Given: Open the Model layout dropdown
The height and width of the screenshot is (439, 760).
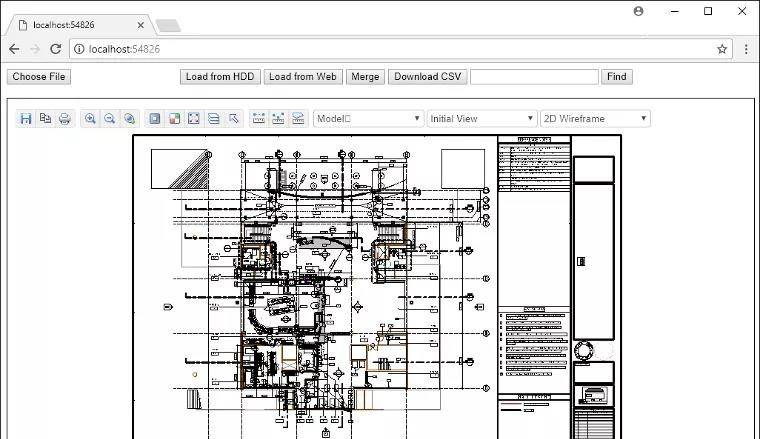Looking at the screenshot, I should coord(368,119).
